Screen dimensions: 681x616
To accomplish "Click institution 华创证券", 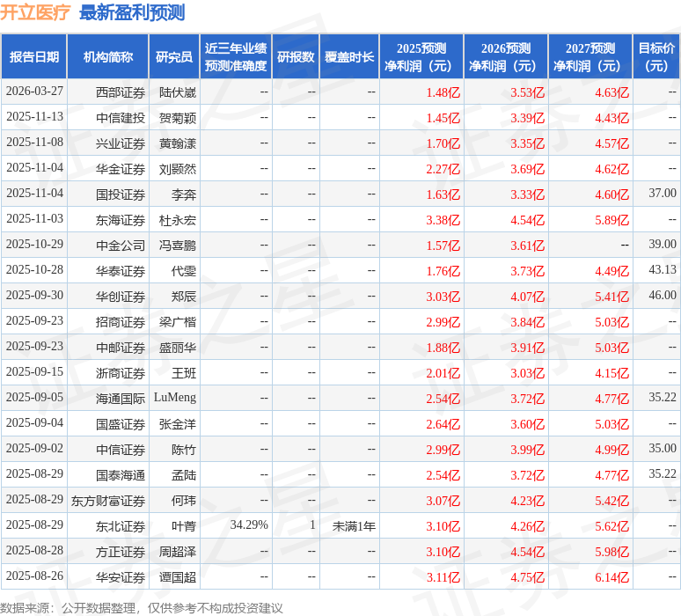I will [x=121, y=297].
